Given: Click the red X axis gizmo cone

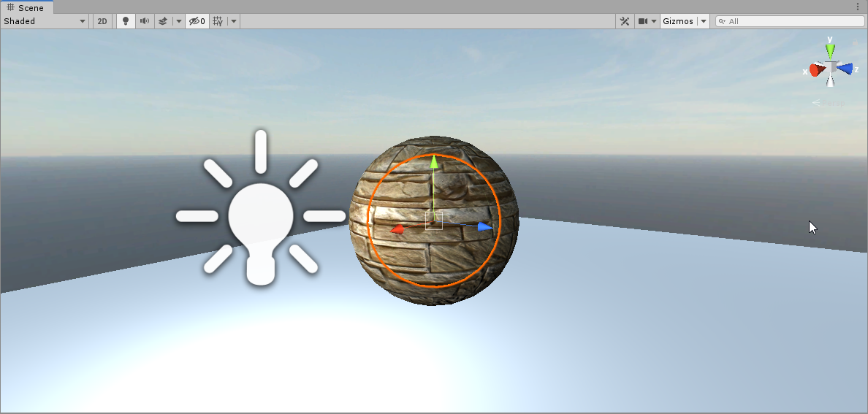Looking at the screenshot, I should (816, 70).
